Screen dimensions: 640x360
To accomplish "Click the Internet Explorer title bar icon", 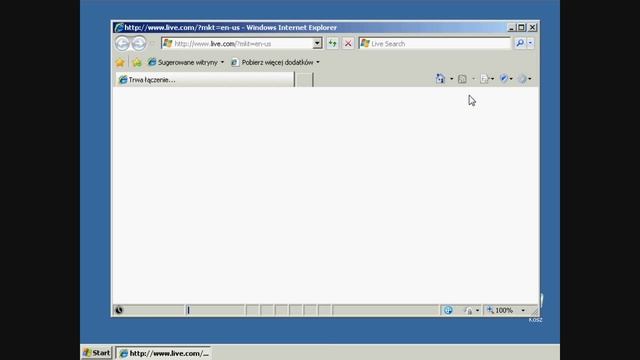I will (x=119, y=27).
